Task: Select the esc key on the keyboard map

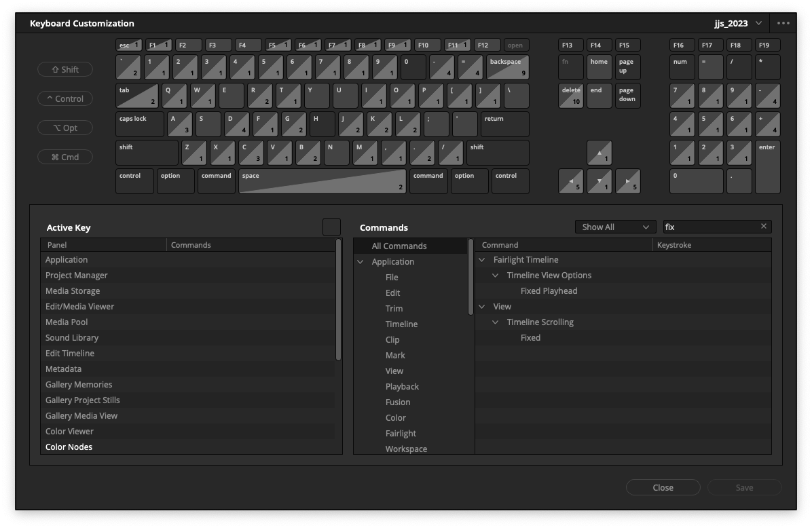Action: pos(128,45)
